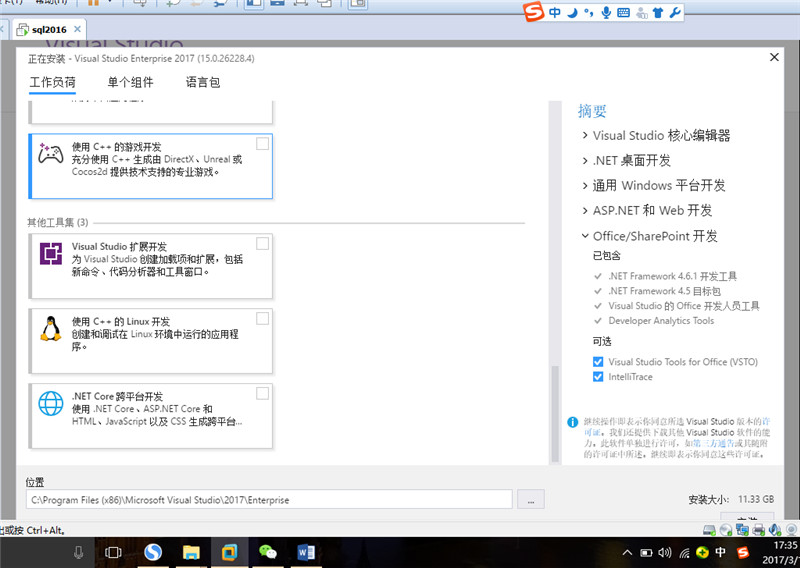Check the .NET Core 跨平台开发 workload checkbox

click(x=262, y=393)
